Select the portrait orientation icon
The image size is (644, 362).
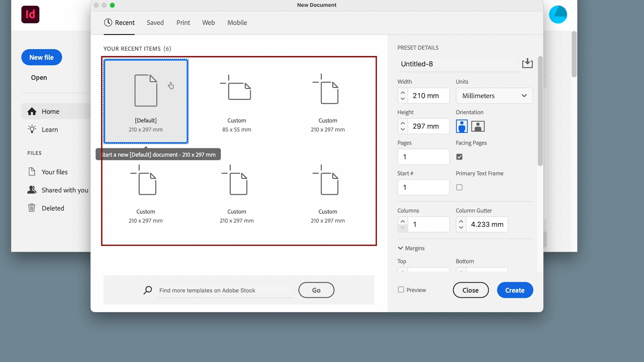click(x=462, y=126)
